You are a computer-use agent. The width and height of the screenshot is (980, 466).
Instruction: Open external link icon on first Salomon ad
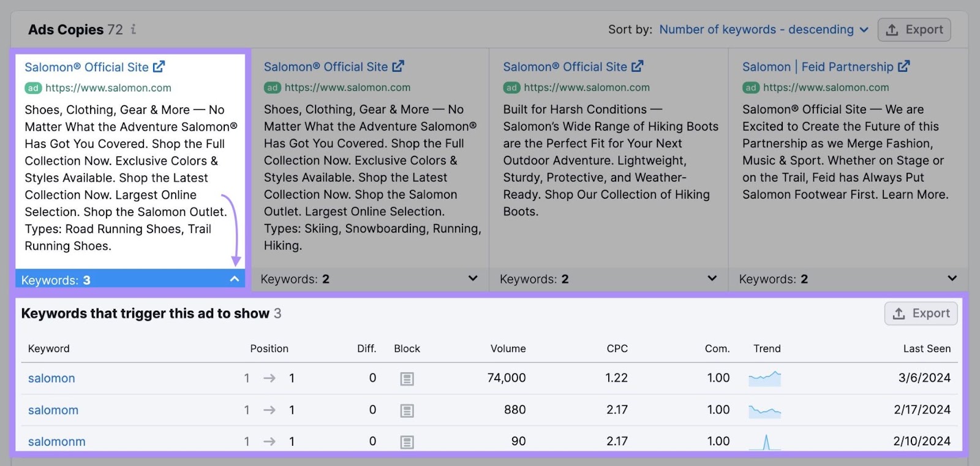pyautogui.click(x=159, y=67)
